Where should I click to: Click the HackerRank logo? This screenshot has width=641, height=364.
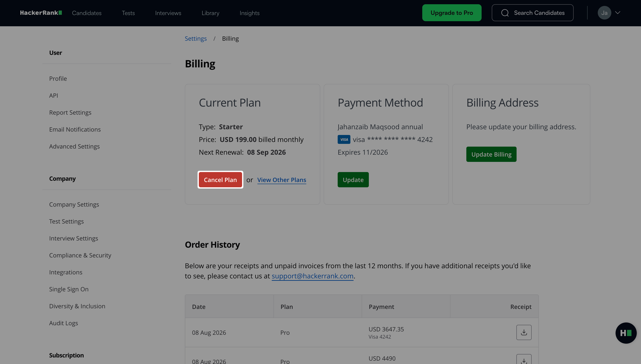click(x=41, y=13)
